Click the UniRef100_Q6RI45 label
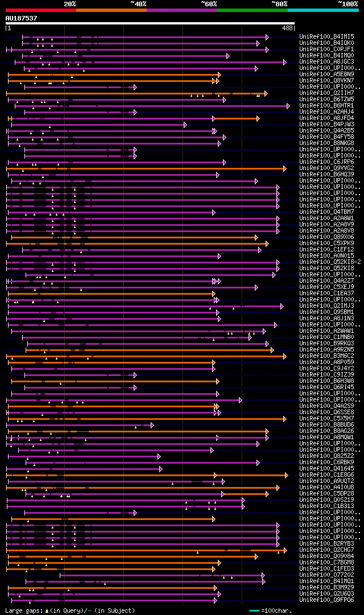This screenshot has width=364, height=615. coord(326,387)
